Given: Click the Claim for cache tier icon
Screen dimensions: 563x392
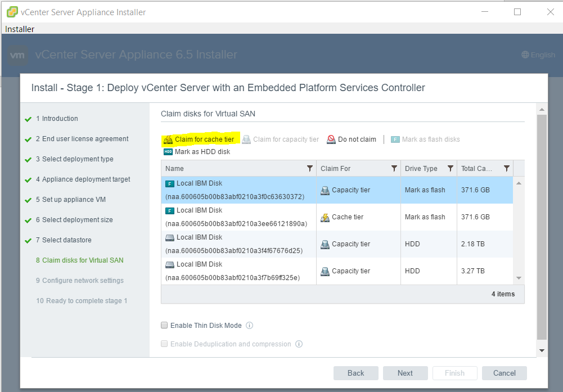Looking at the screenshot, I should coord(168,139).
